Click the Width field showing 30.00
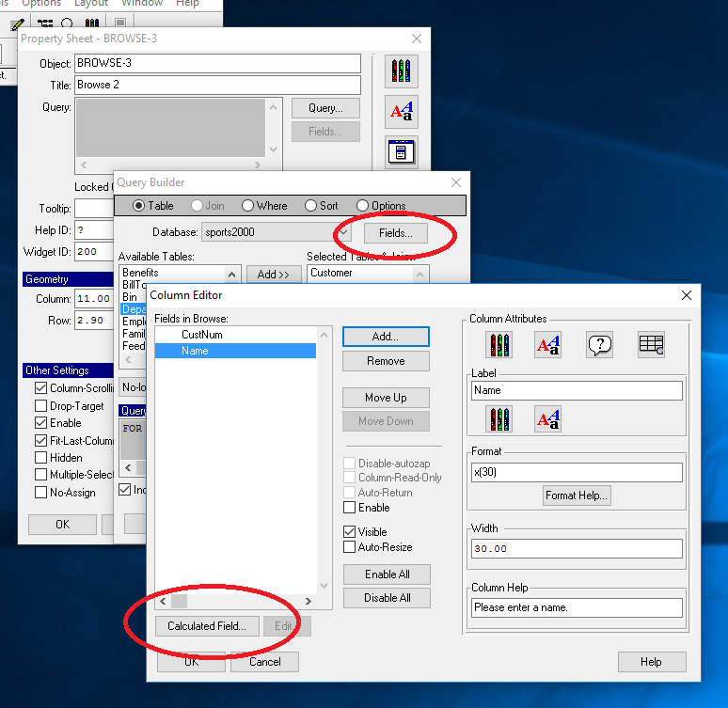This screenshot has width=728, height=708. coord(577,548)
